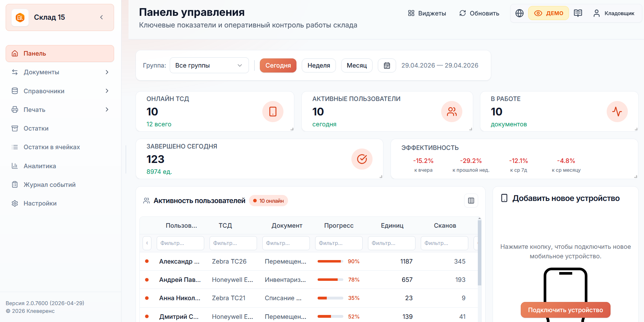This screenshot has width=644, height=322.
Task: Open the Справочники section
Action: click(x=60, y=91)
